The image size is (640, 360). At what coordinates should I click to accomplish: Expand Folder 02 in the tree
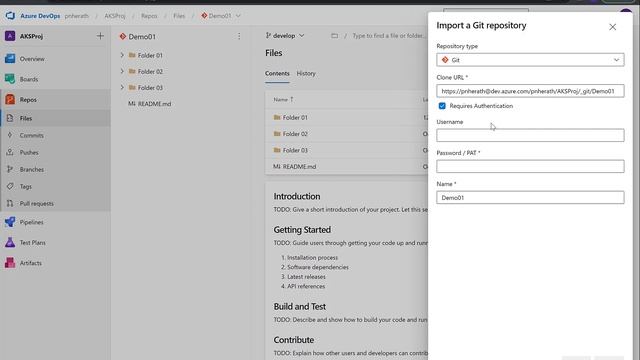click(122, 71)
